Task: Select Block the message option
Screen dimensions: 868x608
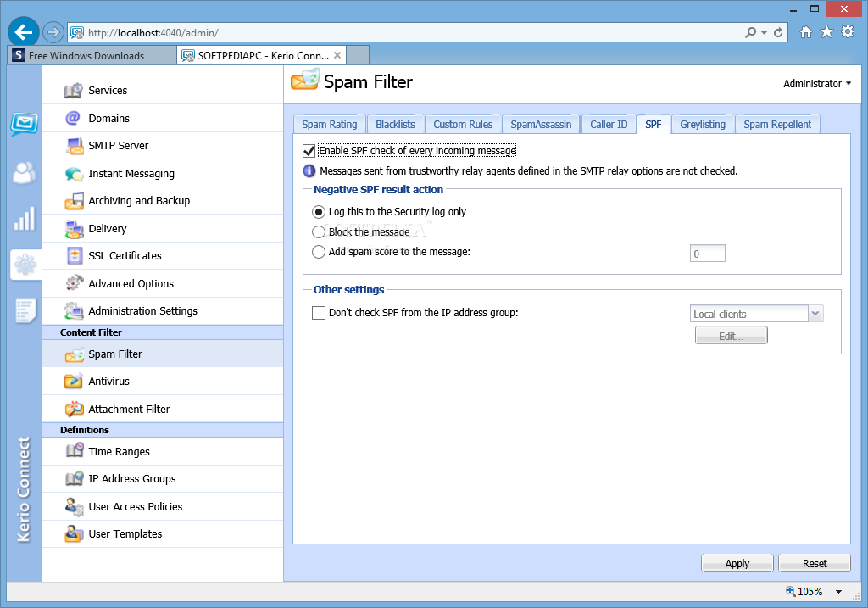Action: click(319, 232)
